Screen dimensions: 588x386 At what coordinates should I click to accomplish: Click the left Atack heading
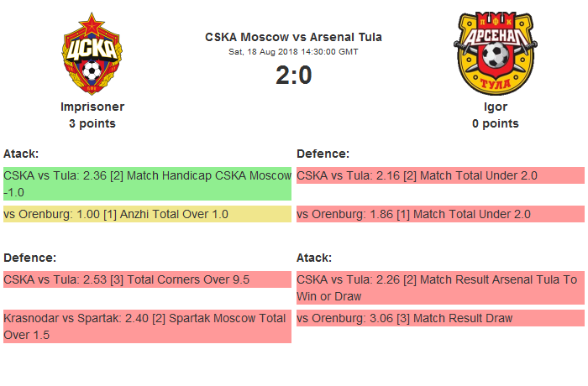(x=21, y=154)
